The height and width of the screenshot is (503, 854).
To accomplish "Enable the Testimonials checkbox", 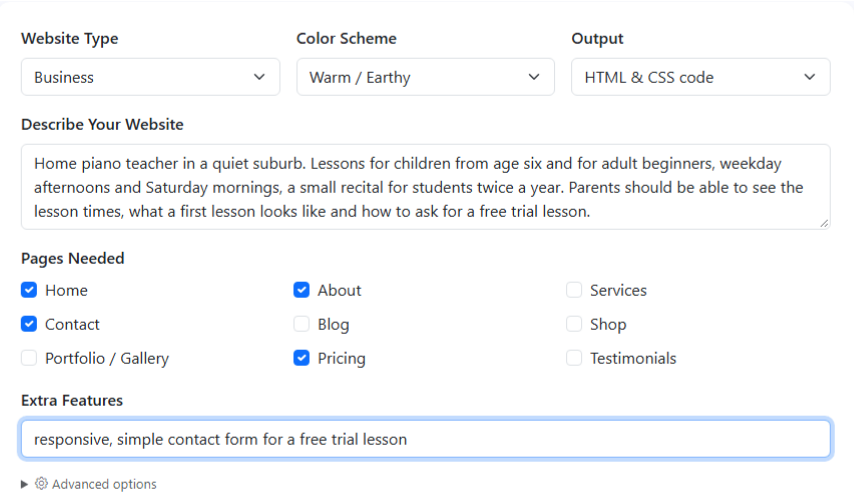I will coord(574,358).
